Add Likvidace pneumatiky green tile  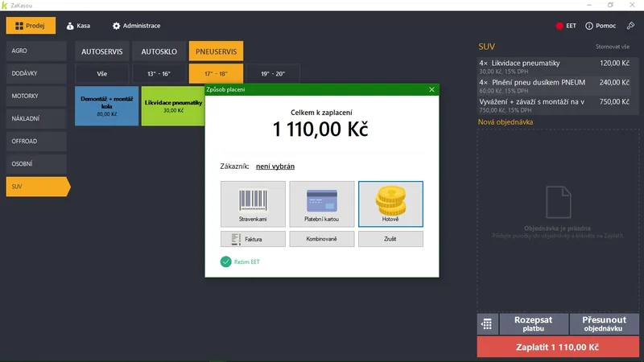point(173,106)
